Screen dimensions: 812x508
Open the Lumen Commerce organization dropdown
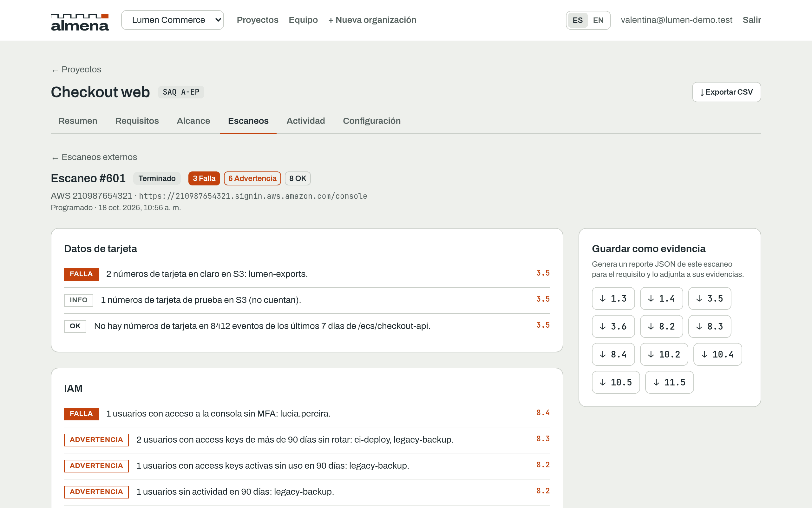tap(173, 20)
